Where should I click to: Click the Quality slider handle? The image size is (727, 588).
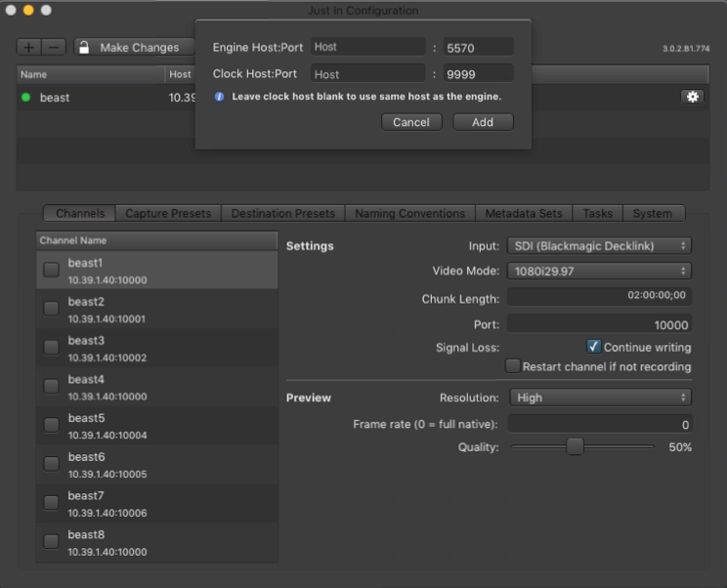(575, 446)
